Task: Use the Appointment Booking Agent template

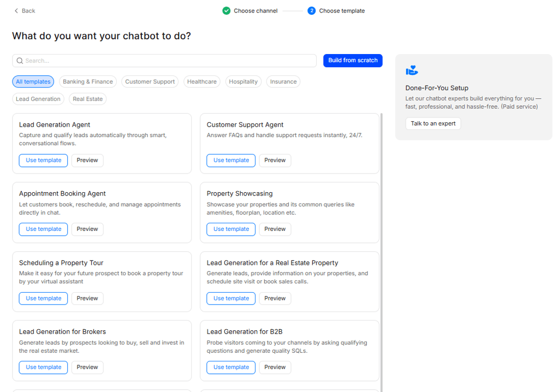Action: (44, 229)
